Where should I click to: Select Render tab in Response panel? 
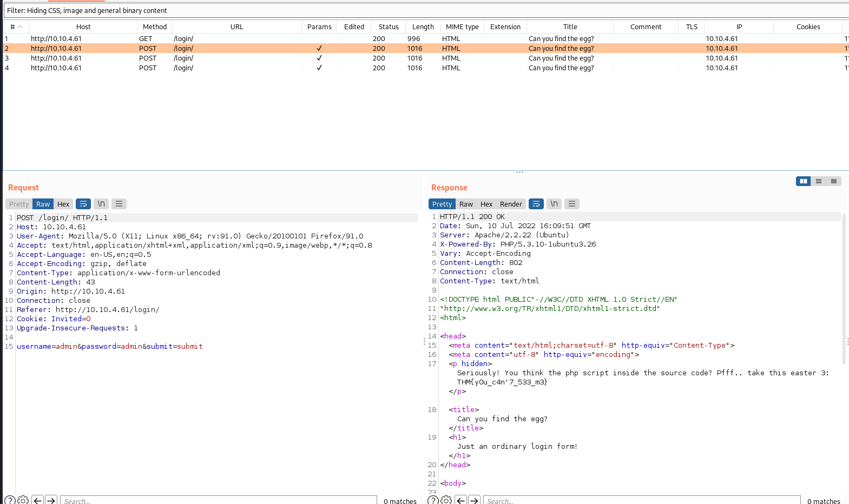point(511,204)
